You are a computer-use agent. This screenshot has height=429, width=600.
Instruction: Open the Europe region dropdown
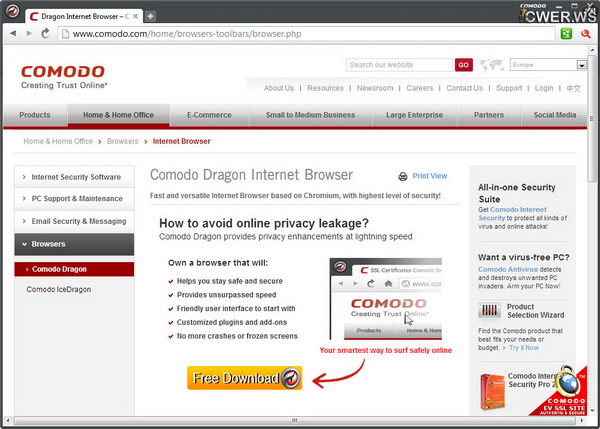pyautogui.click(x=580, y=65)
